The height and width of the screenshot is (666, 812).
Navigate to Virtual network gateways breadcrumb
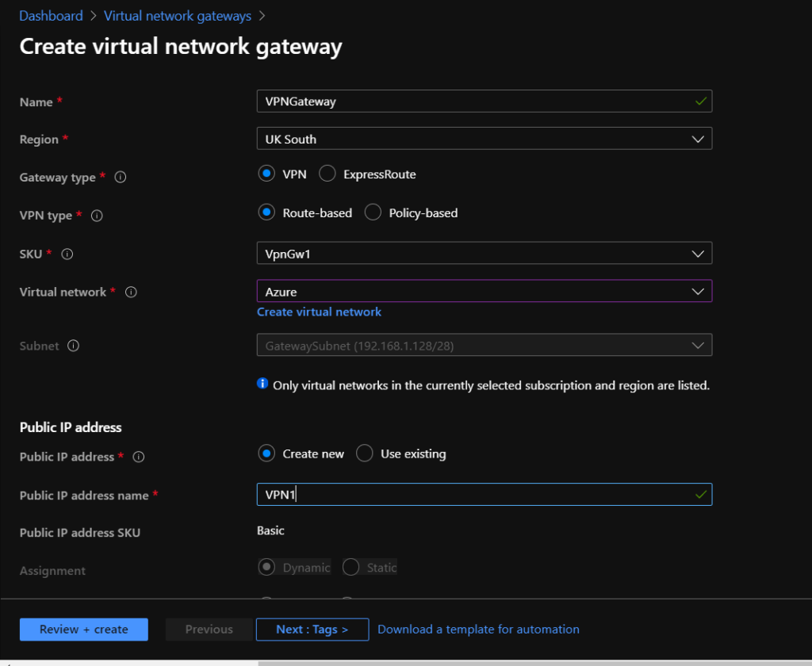pos(178,16)
